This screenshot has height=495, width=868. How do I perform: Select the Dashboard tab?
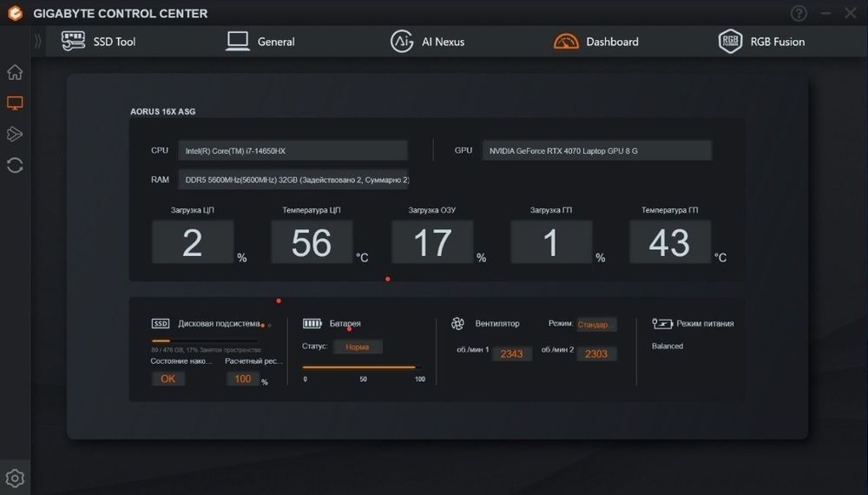coord(595,42)
